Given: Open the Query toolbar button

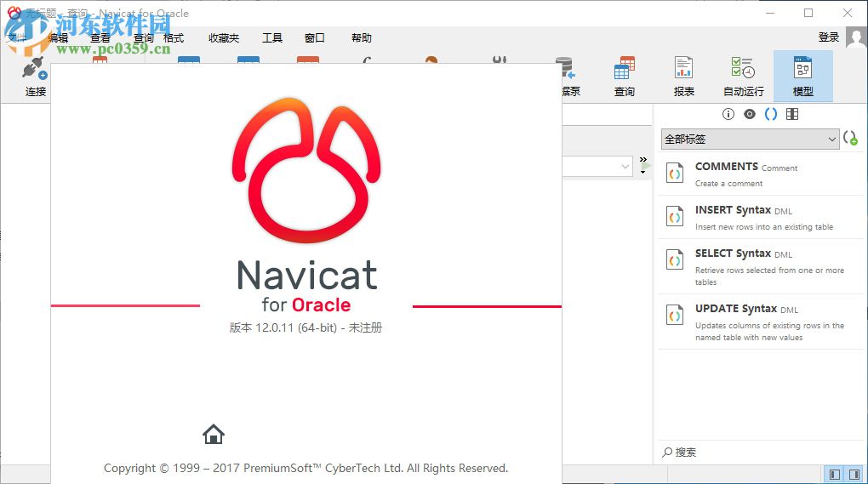Looking at the screenshot, I should click(x=625, y=77).
